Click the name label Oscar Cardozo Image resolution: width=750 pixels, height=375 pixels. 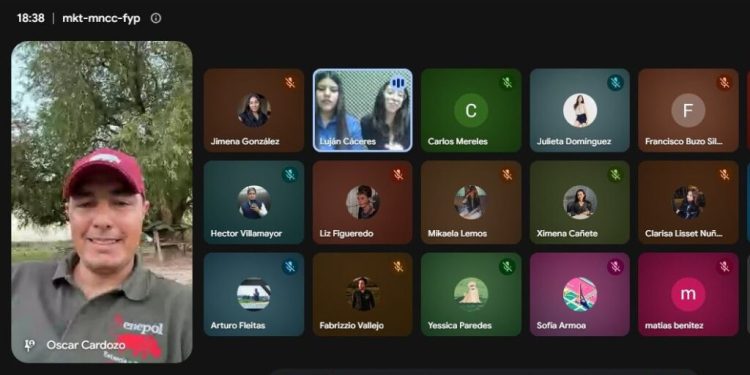pos(86,345)
